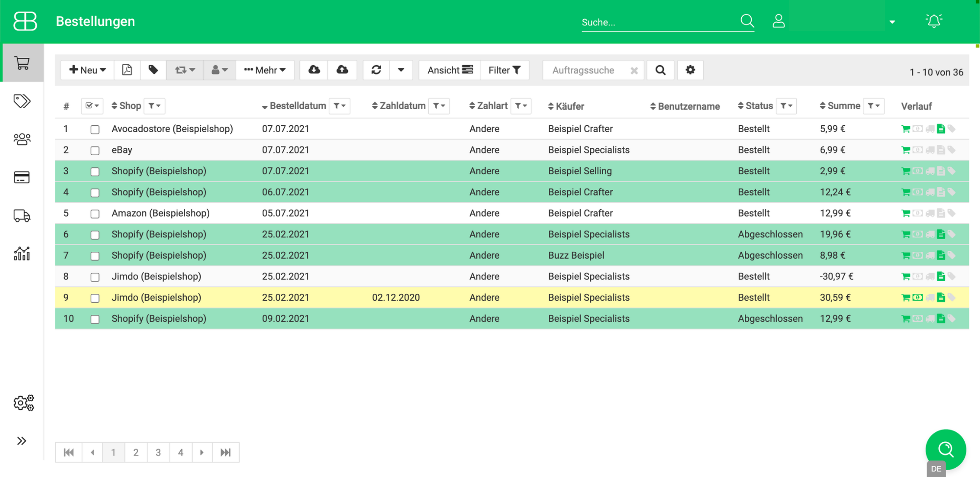
Task: Jump to the first page
Action: [69, 453]
